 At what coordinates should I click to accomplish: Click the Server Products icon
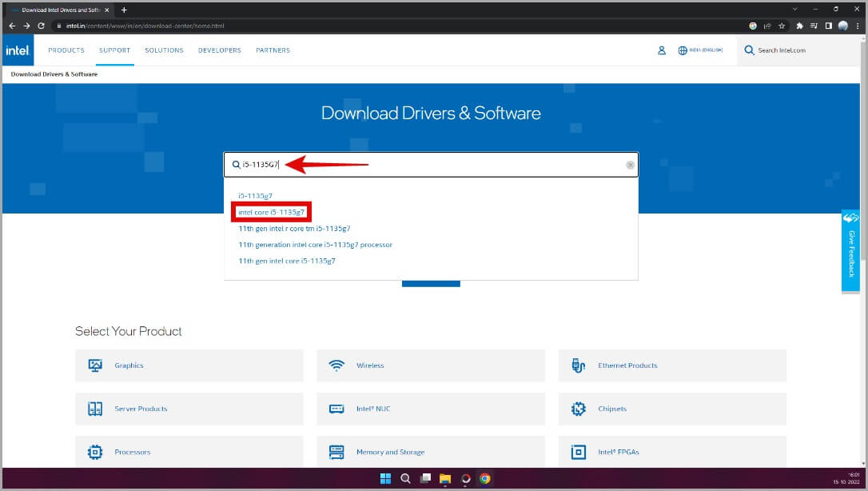pos(95,409)
